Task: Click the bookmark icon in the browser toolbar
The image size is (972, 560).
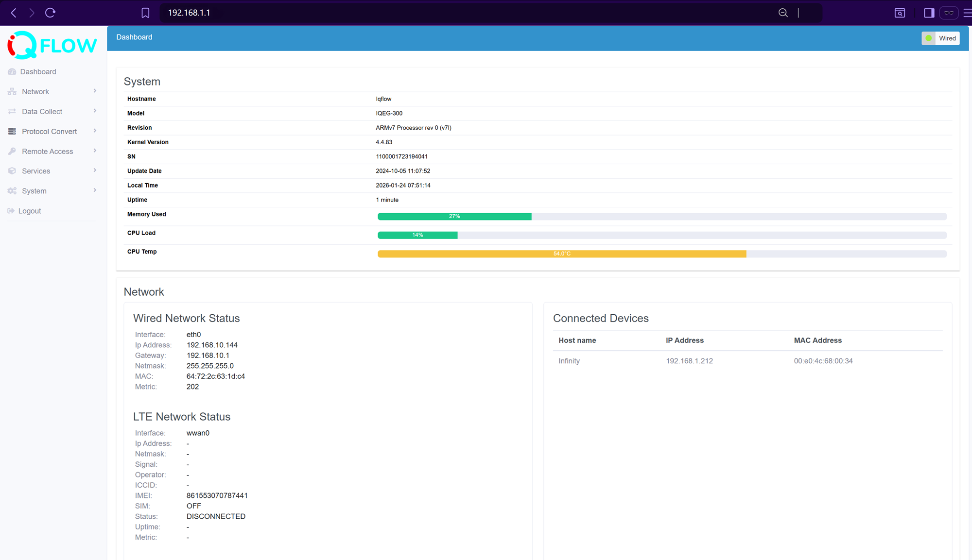Action: [145, 13]
